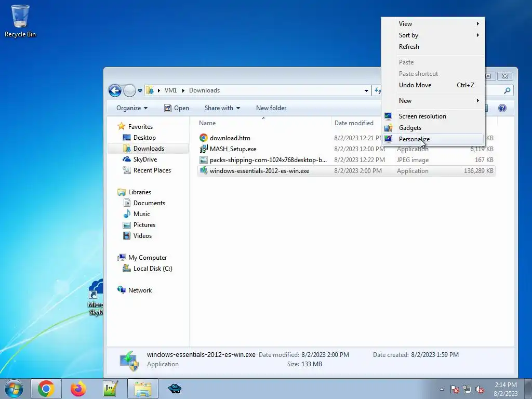Choose Undo Move in context menu

click(433, 85)
